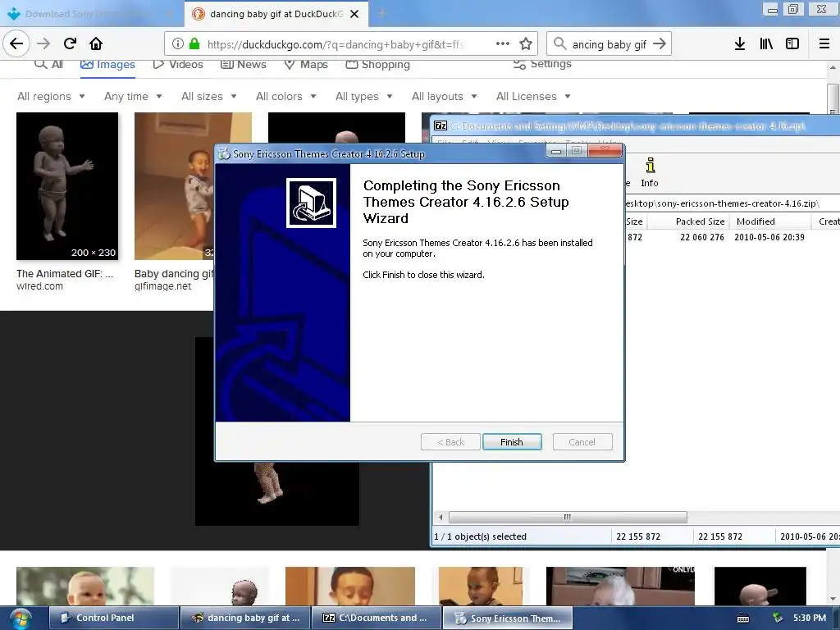Open the Firefox hamburger menu
Viewport: 840px width, 630px height.
(x=824, y=44)
